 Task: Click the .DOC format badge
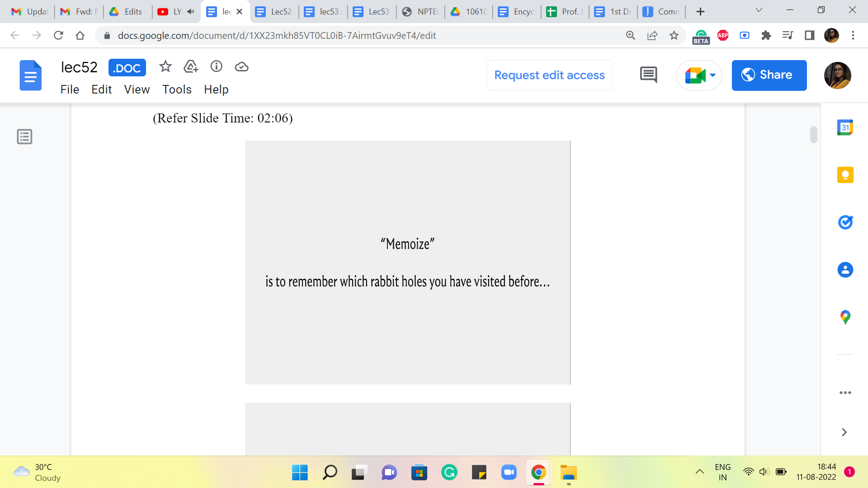click(127, 68)
